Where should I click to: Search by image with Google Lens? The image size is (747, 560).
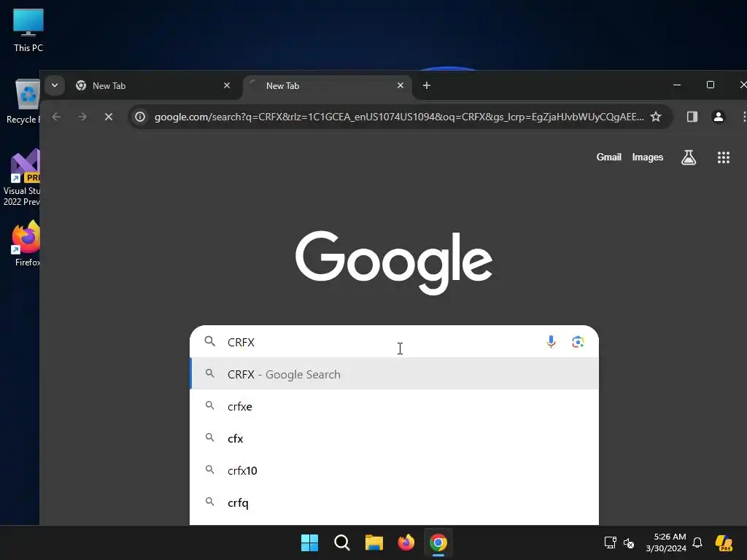578,342
